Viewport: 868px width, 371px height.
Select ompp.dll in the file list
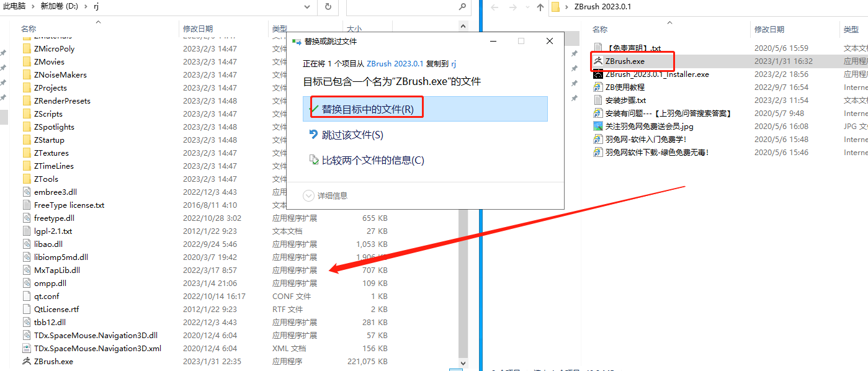50,283
